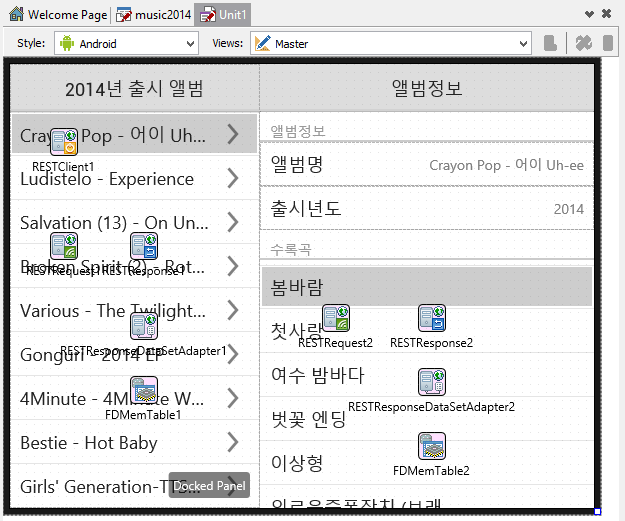Select the RESTResponseDataSetAdapter2 component icon
Viewport: 625px width, 521px height.
coord(432,382)
